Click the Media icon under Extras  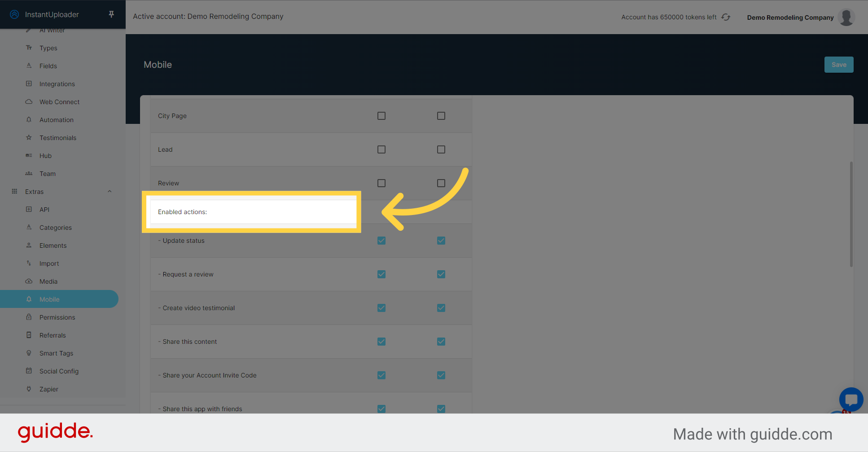click(29, 281)
